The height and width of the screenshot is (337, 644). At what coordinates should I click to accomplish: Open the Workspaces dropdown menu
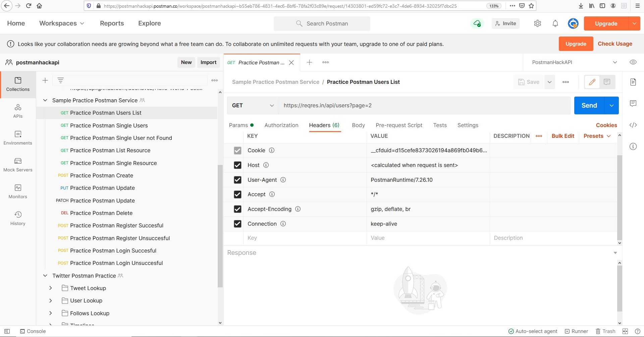(x=62, y=23)
